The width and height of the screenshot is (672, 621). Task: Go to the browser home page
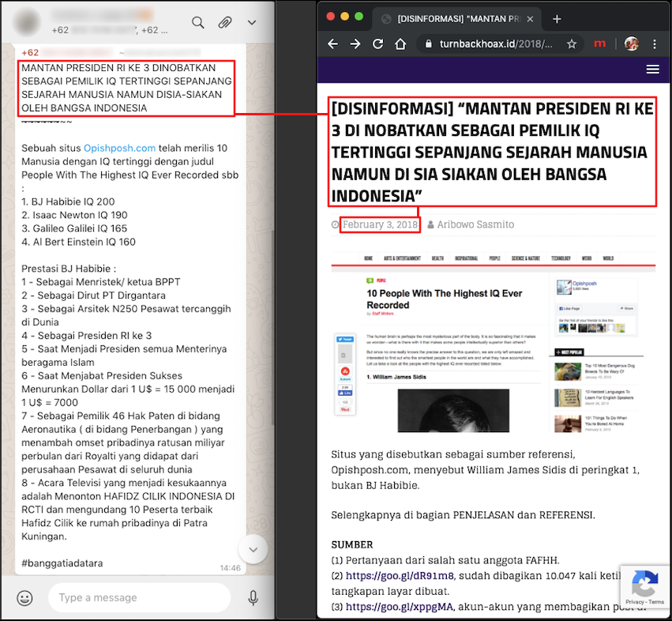pyautogui.click(x=401, y=44)
